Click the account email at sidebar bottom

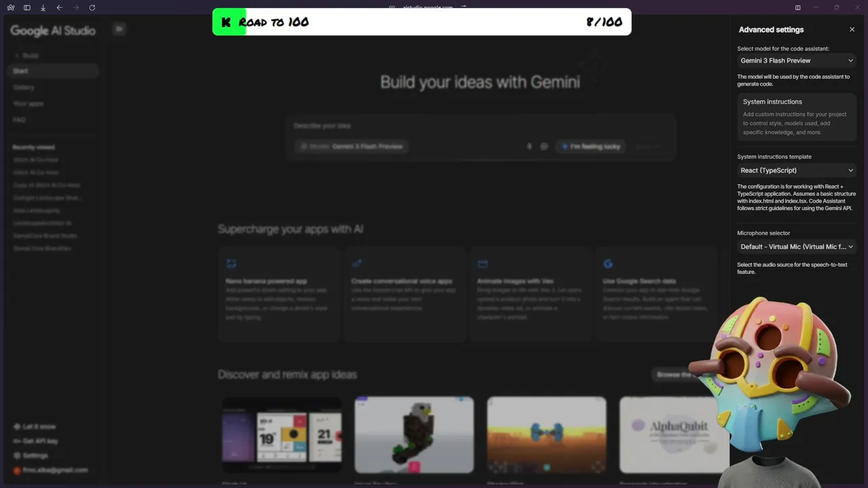pos(51,470)
